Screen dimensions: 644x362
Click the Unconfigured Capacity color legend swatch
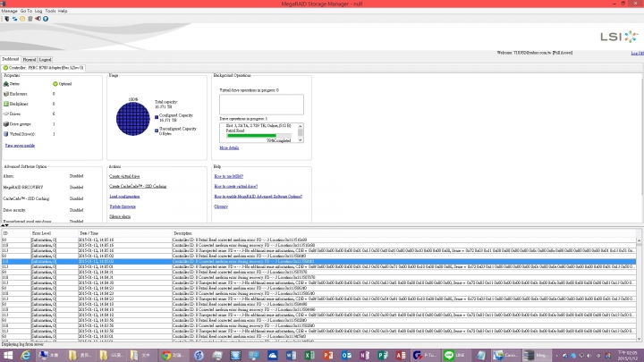coord(157,130)
